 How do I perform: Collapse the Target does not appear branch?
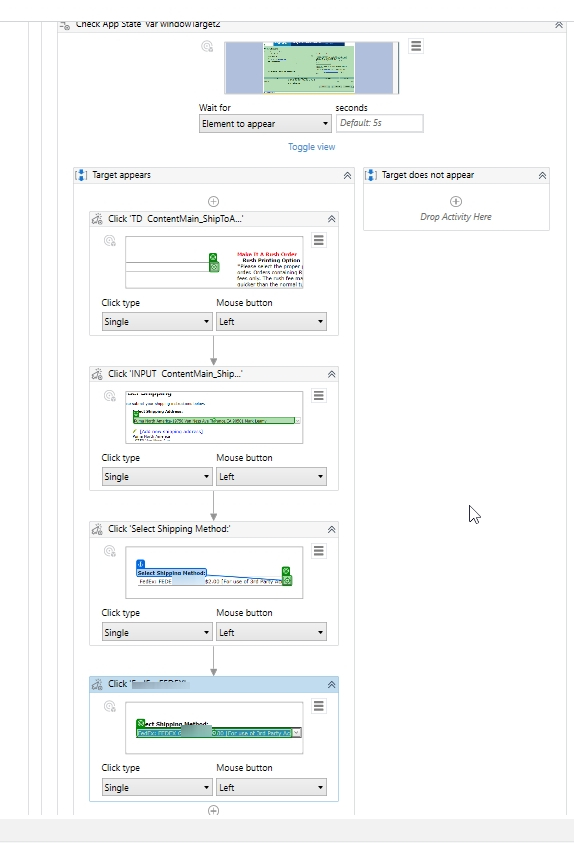[x=542, y=175]
